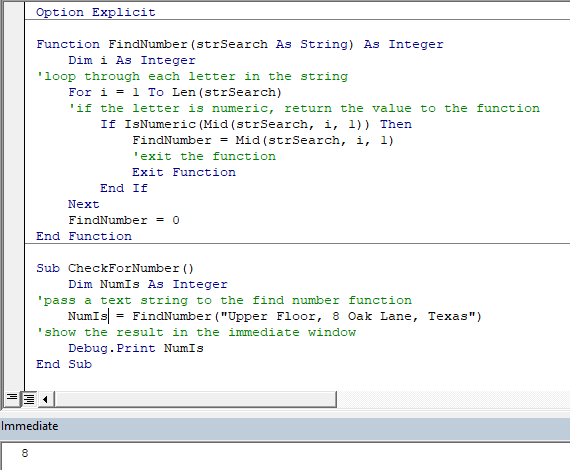This screenshot has height=470, width=570.
Task: Click the horizontal scrollbar left arrow
Action: (45, 399)
